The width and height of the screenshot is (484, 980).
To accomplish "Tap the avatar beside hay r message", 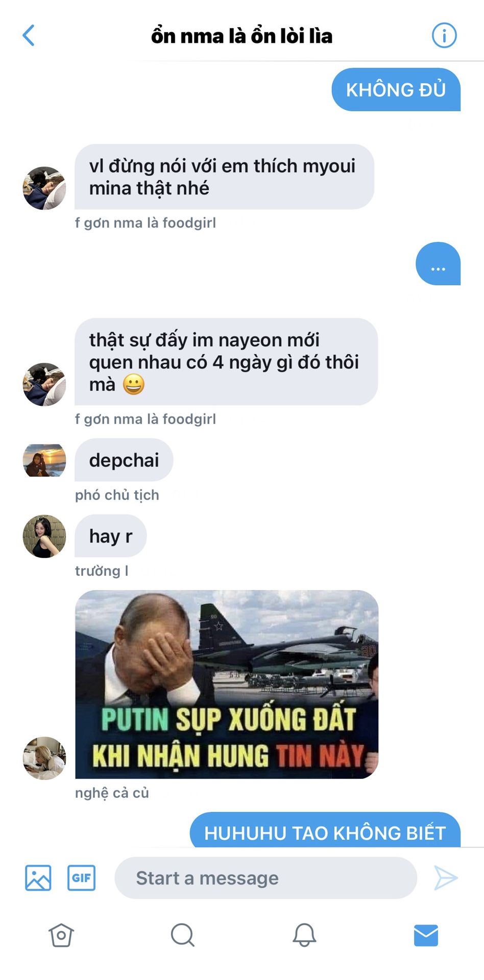I will pos(44,536).
